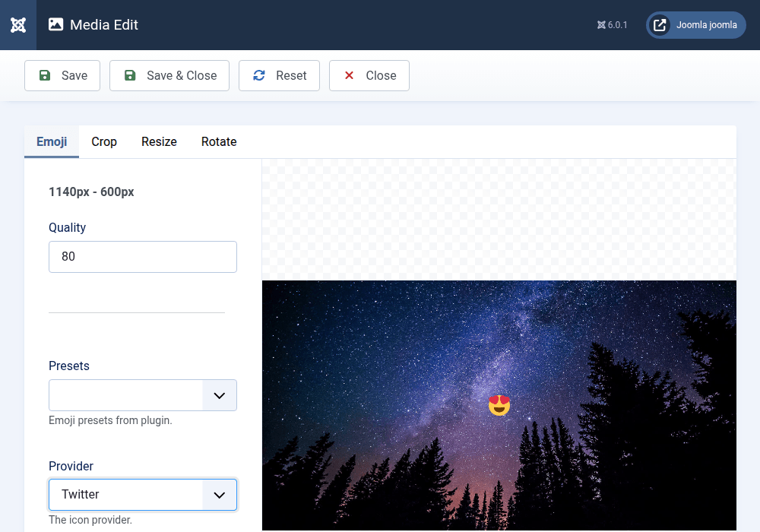760x532 pixels.
Task: Save the edited image
Action: click(62, 75)
